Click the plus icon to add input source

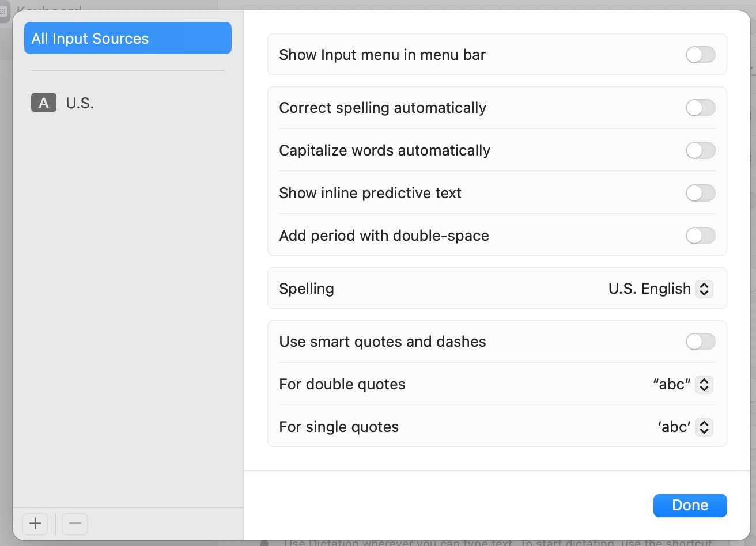[36, 524]
